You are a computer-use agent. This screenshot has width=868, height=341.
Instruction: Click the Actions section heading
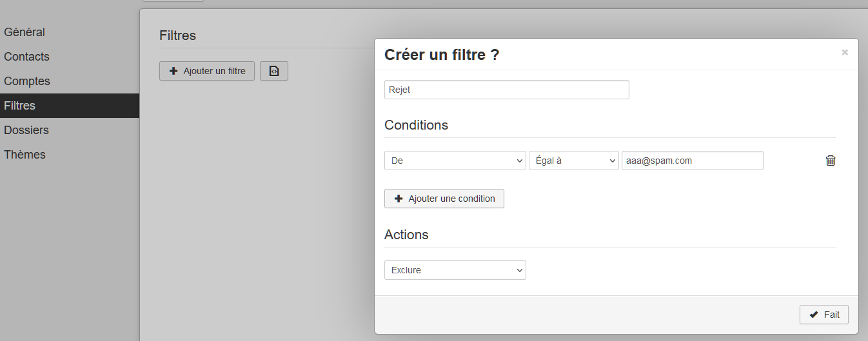(x=406, y=235)
